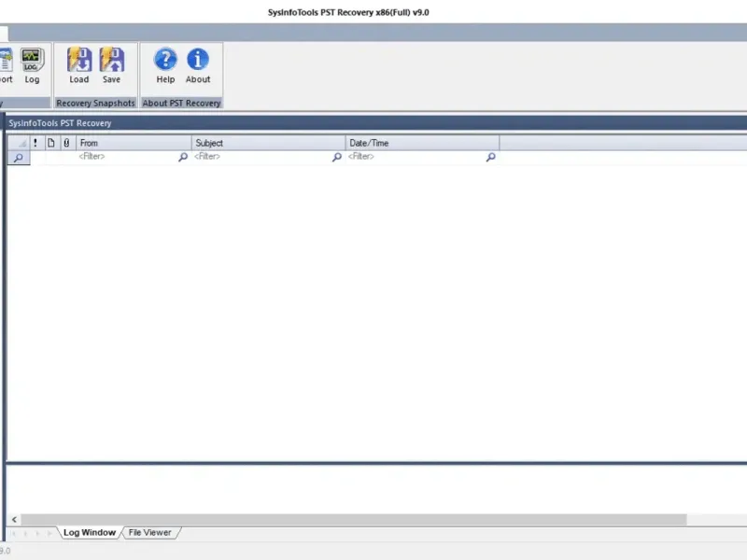Image resolution: width=747 pixels, height=560 pixels.
Task: Open the Log toolbar icon
Action: 32,65
